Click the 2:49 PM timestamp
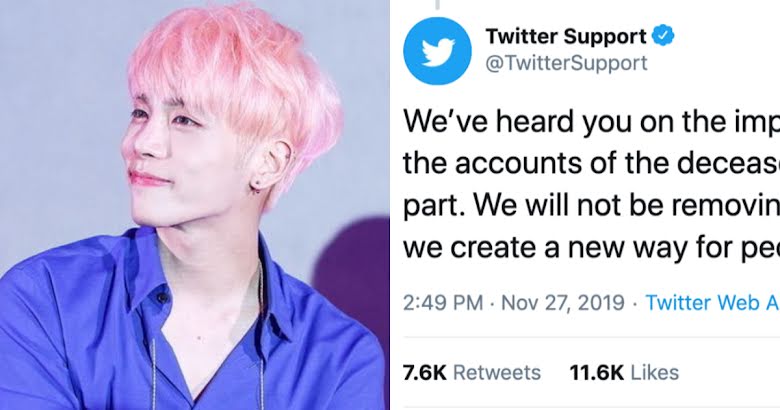Screen dimensions: 780x410 point(443,303)
